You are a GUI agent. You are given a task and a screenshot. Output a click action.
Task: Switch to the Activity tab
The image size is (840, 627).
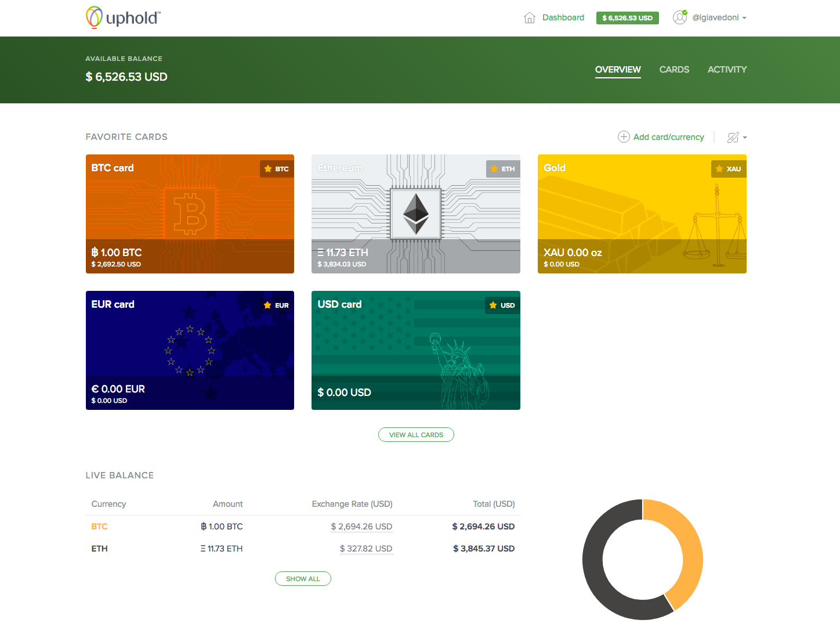(x=727, y=70)
